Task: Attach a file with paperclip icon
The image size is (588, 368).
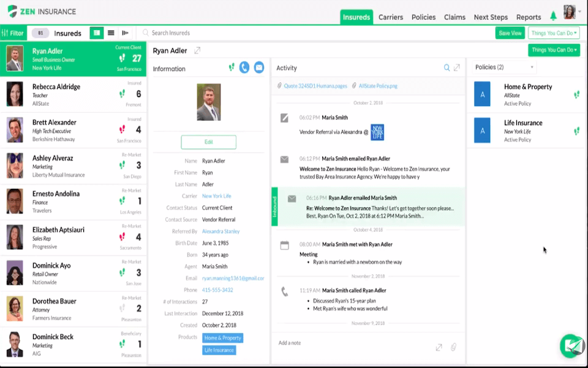Action: [453, 347]
